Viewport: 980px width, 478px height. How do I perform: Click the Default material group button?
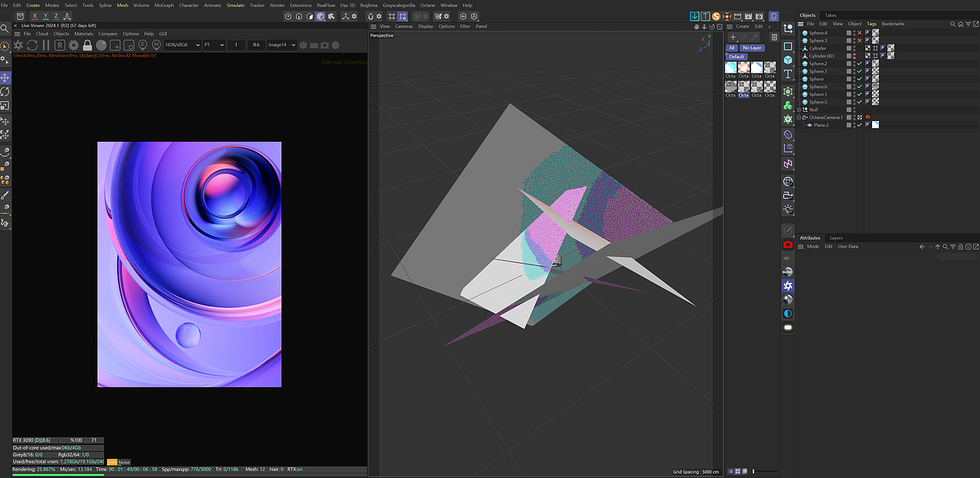pyautogui.click(x=737, y=57)
